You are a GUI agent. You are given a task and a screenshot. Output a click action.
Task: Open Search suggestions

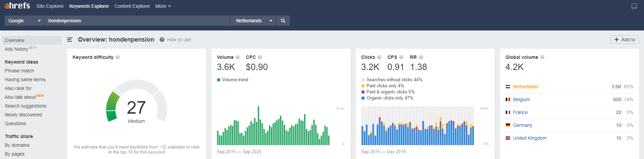[x=25, y=106]
